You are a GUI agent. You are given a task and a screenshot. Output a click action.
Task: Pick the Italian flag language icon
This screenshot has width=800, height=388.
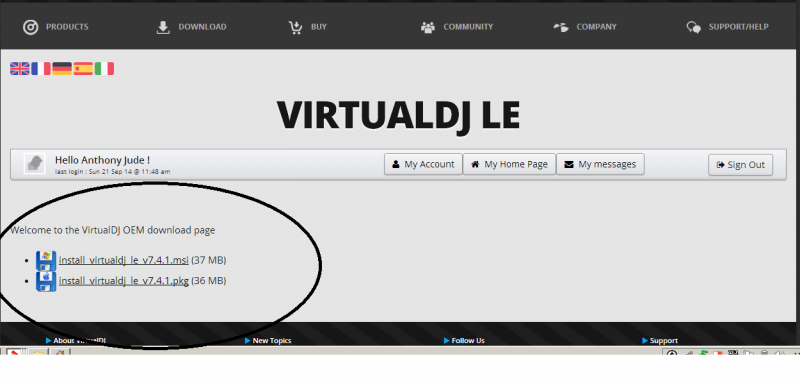(x=104, y=68)
